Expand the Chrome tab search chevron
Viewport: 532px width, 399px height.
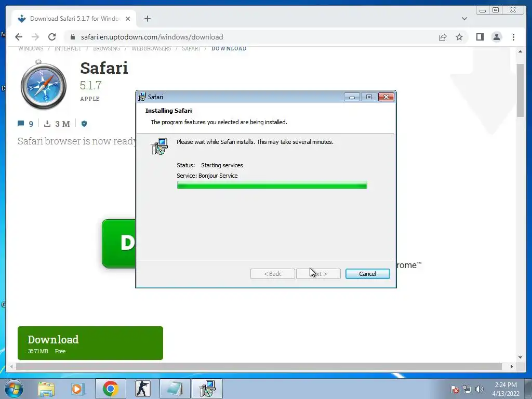[464, 19]
